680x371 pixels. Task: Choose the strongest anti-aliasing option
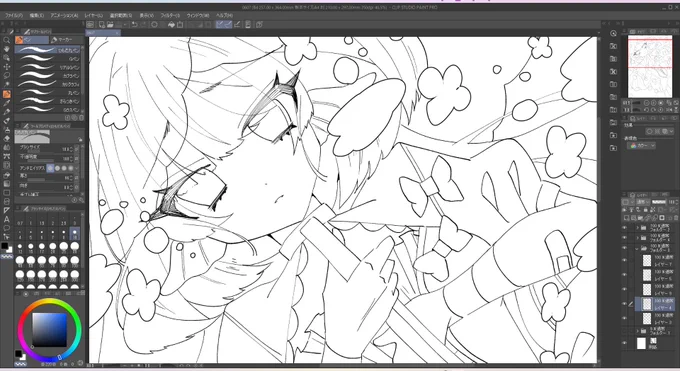tap(71, 168)
